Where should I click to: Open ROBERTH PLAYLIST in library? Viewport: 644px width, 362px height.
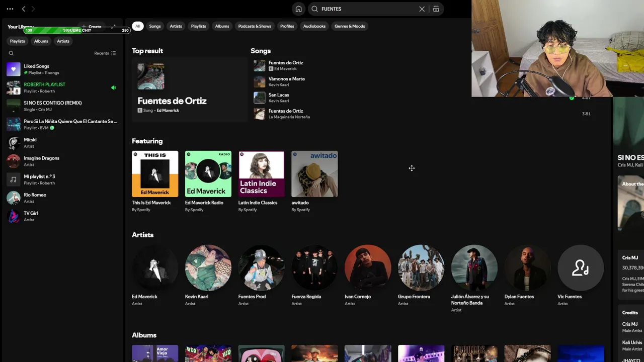tap(62, 87)
